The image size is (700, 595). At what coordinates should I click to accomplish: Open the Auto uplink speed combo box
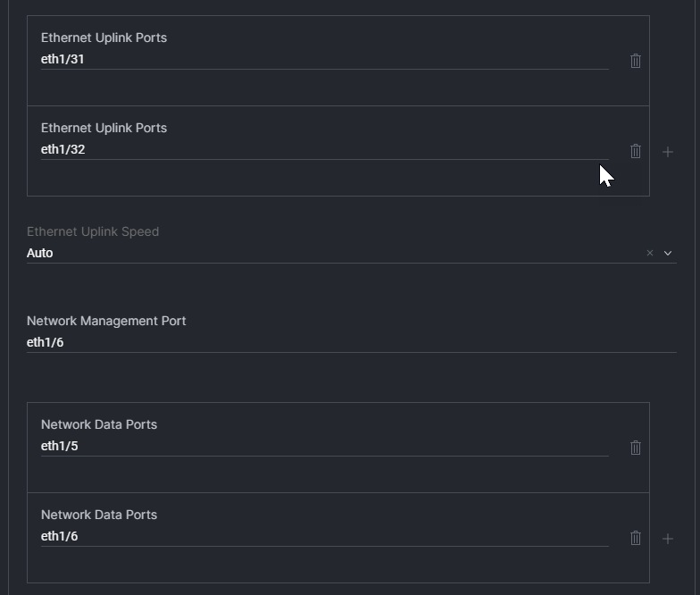point(330,253)
